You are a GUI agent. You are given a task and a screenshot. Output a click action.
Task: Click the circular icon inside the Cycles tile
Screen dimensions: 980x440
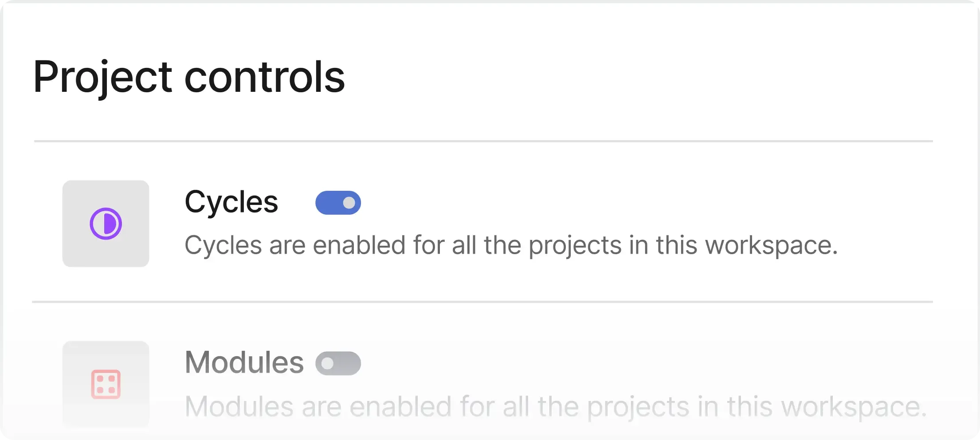pyautogui.click(x=106, y=224)
